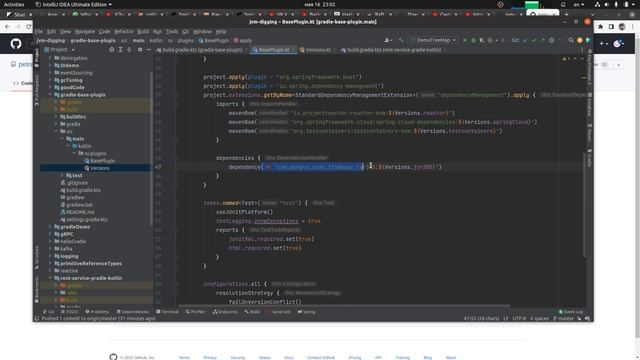Open the File menu
Image resolution: width=640 pixels, height=360 pixels.
(39, 31)
